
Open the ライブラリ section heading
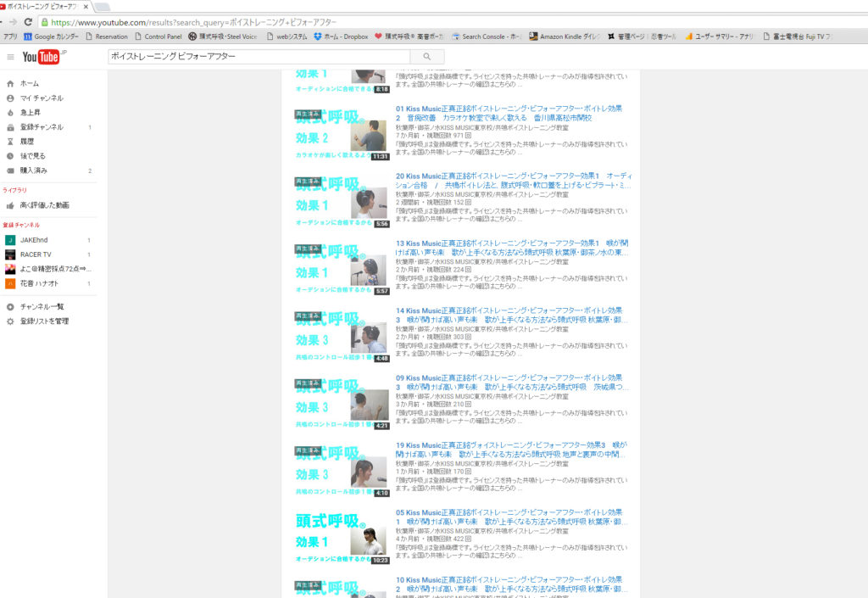point(15,190)
